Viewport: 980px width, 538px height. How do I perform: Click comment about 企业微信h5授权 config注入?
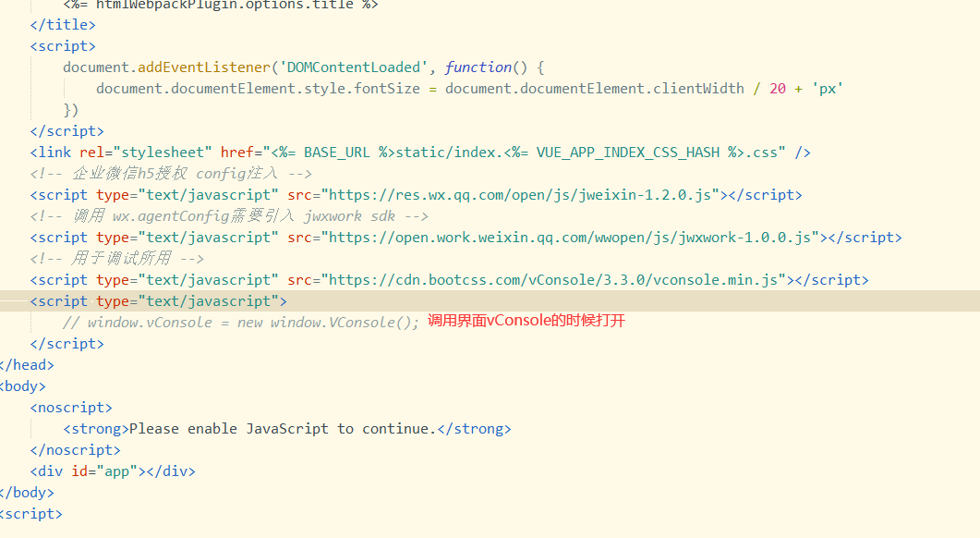[171, 174]
